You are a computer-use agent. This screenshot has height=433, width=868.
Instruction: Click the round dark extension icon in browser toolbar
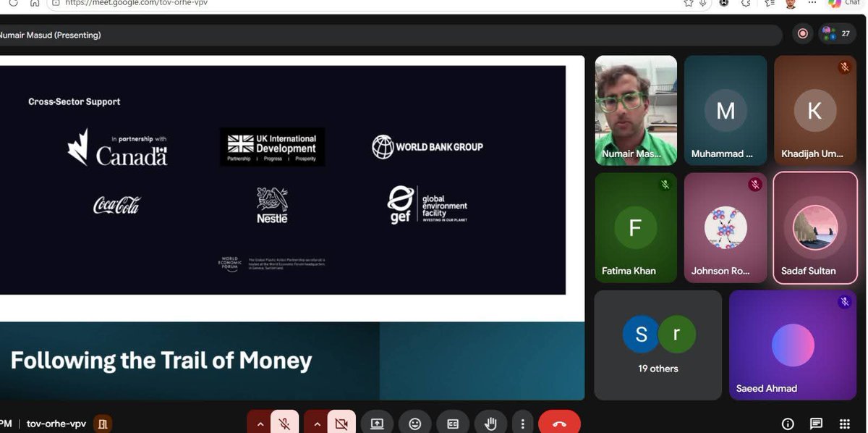point(724,3)
